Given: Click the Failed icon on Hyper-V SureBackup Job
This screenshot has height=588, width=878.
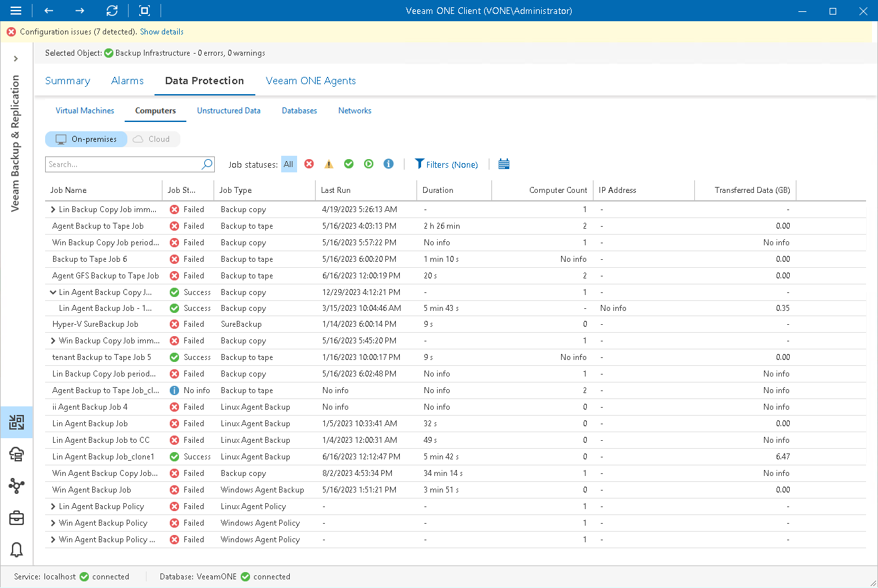Looking at the screenshot, I should 174,324.
